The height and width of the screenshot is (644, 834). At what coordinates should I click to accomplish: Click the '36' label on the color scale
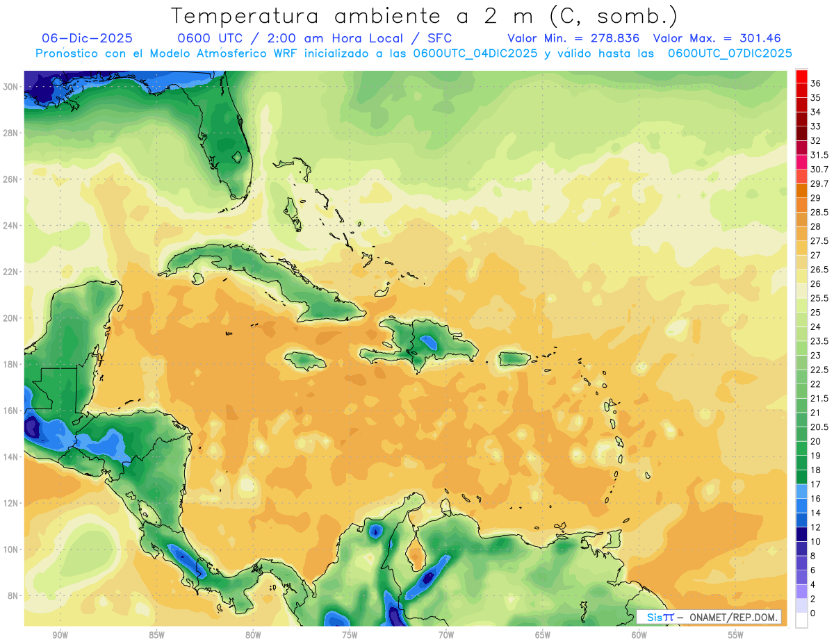click(816, 83)
